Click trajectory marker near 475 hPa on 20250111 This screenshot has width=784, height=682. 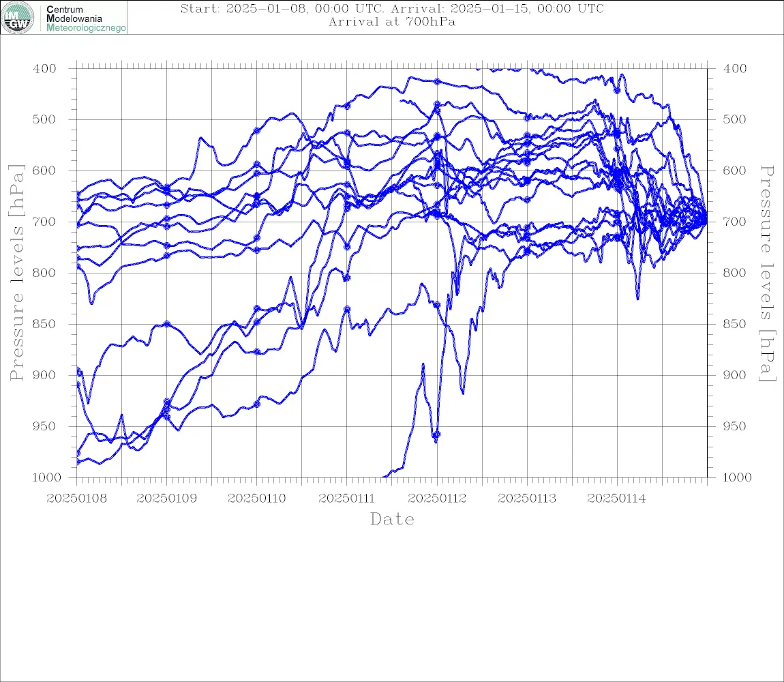tap(347, 106)
